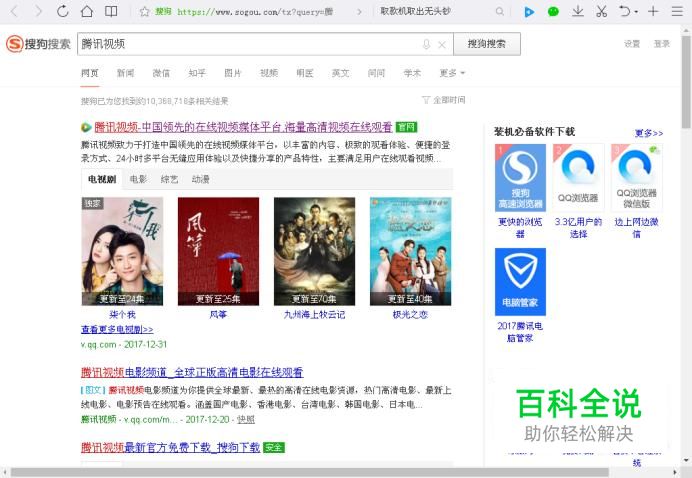The image size is (692, 478).
Task: Open the 风筝 drama poster
Action: coord(218,251)
